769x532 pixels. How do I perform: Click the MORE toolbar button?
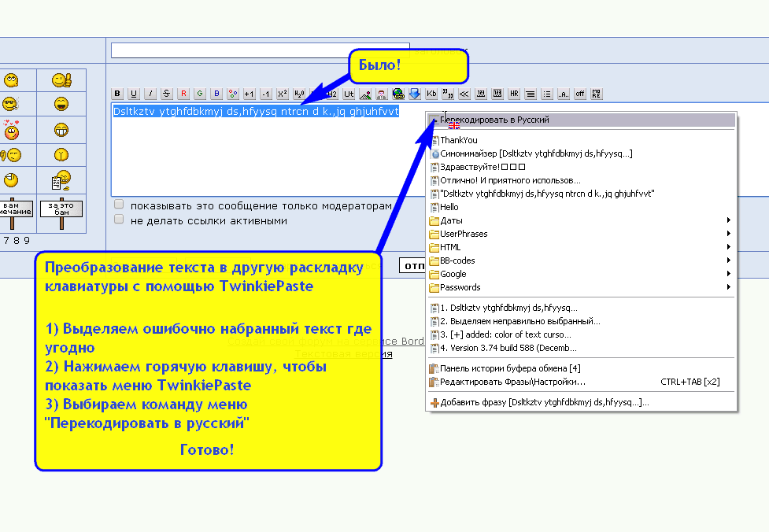597,94
